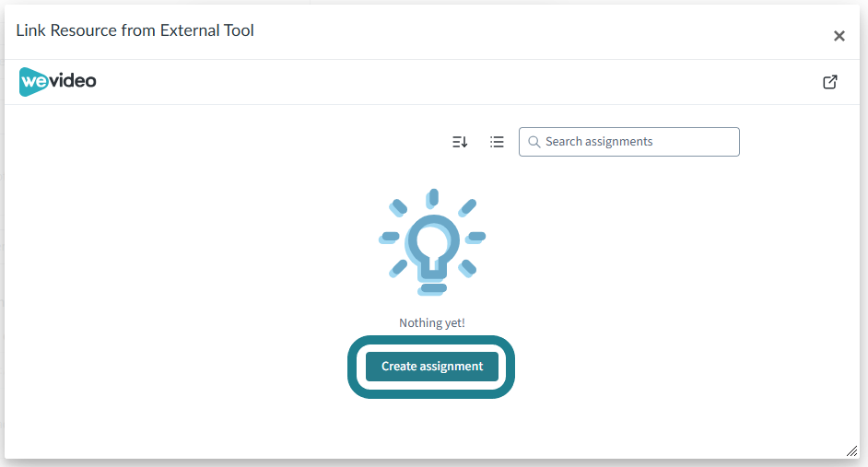The width and height of the screenshot is (868, 467).
Task: Close the Link Resource dialog
Action: pyautogui.click(x=839, y=36)
